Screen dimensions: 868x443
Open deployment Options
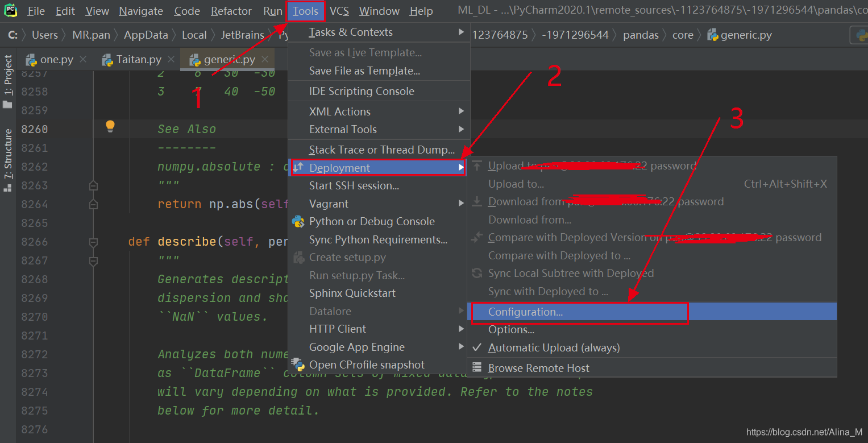652,329
